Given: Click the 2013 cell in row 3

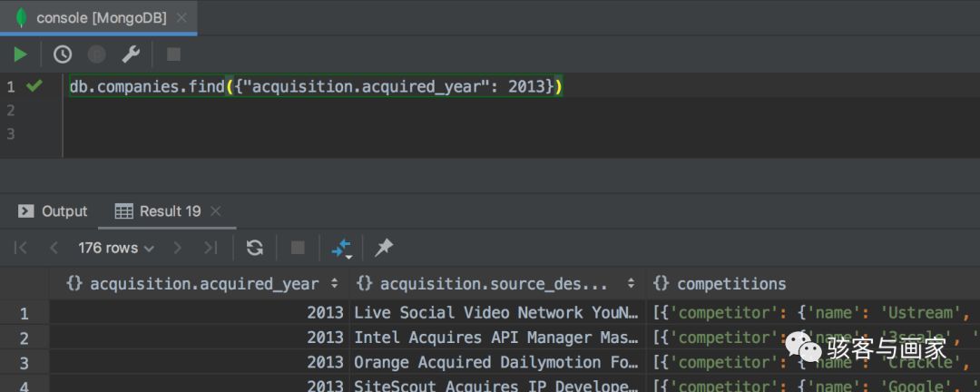Looking at the screenshot, I should (200, 363).
